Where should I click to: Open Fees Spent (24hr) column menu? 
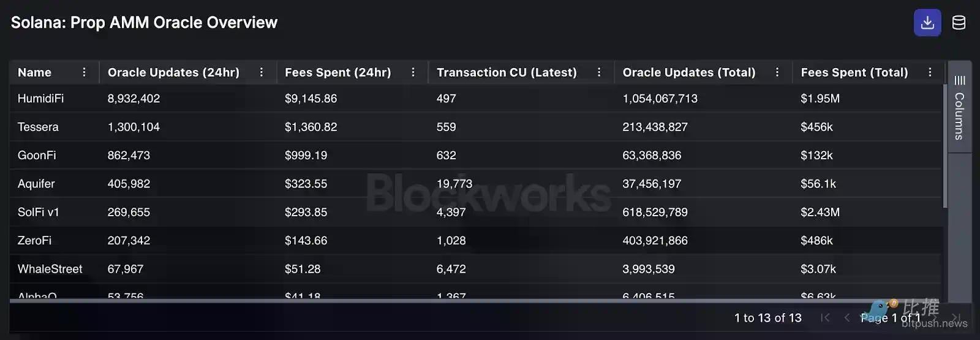pyautogui.click(x=413, y=72)
